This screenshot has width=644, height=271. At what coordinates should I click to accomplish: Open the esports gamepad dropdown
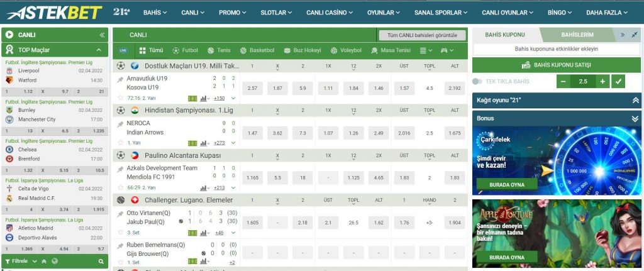[x=447, y=50]
